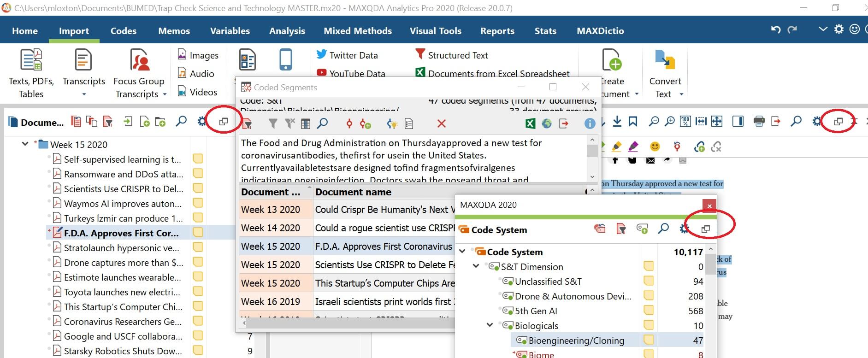Open the info icon in Coded Segments toolbar
Screen dimensions: 868x358
pyautogui.click(x=589, y=123)
